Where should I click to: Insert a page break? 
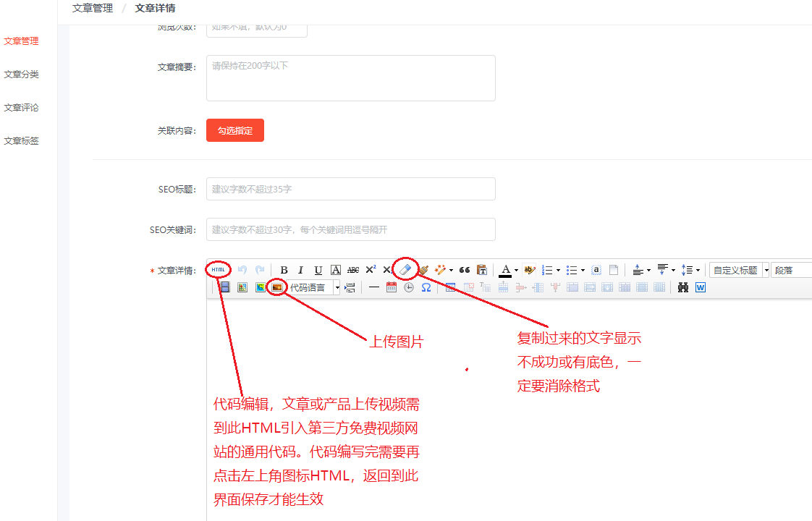pyautogui.click(x=350, y=287)
